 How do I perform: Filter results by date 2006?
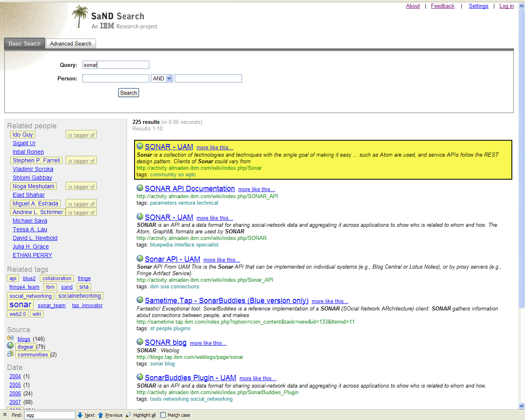15,393
